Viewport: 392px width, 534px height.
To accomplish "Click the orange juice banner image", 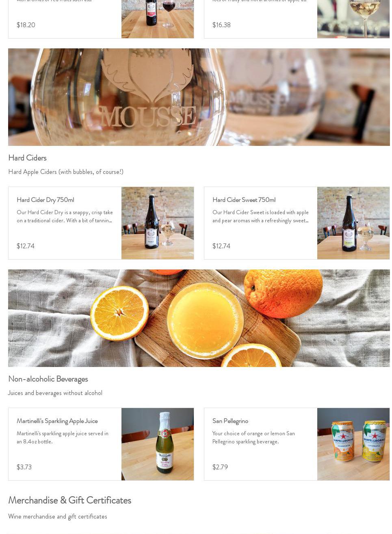I will tap(199, 318).
